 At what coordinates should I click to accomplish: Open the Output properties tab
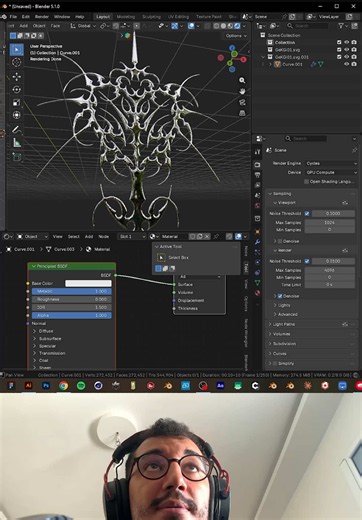(x=257, y=175)
